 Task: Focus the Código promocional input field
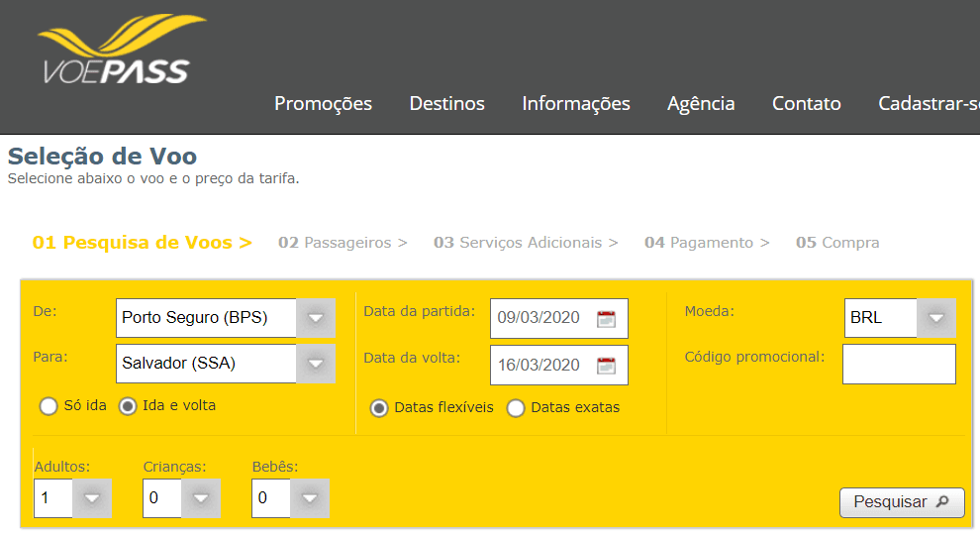click(899, 364)
